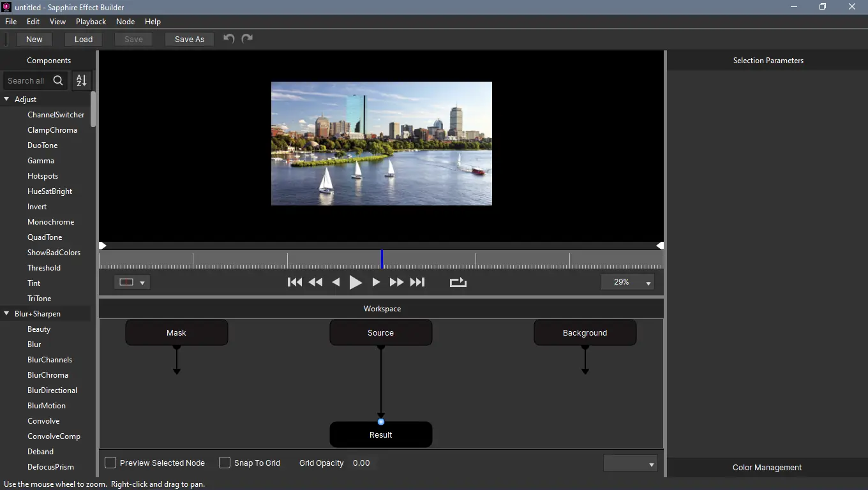Collapse the Blur+Sharpen category
Screen dimensions: 868x490
(7, 314)
